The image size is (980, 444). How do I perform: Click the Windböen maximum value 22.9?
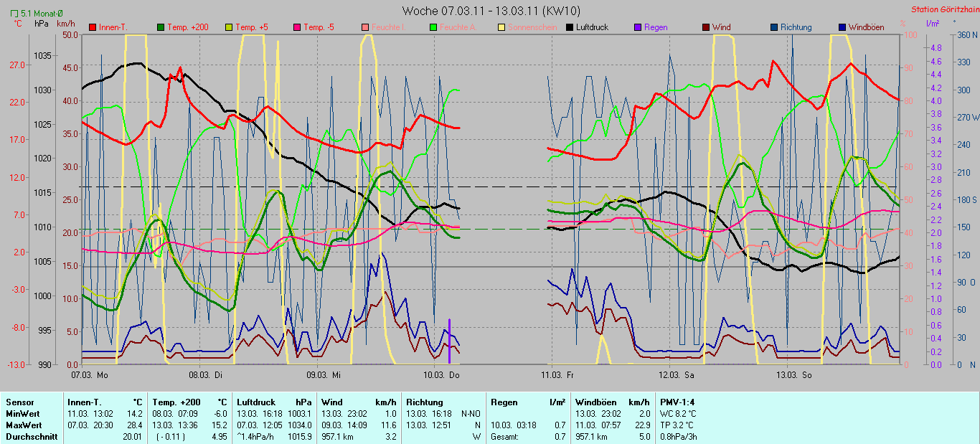[x=641, y=425]
